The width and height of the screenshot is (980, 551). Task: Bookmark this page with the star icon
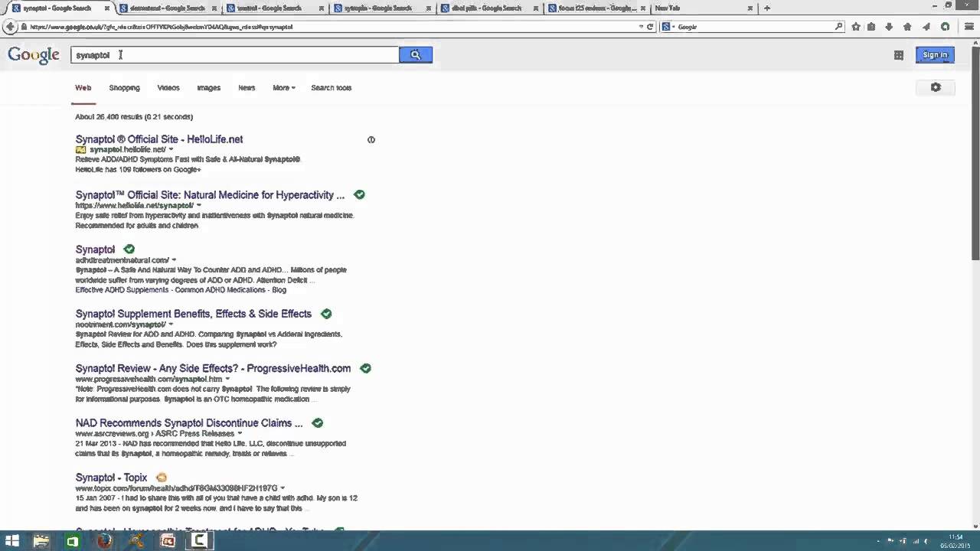tap(855, 27)
